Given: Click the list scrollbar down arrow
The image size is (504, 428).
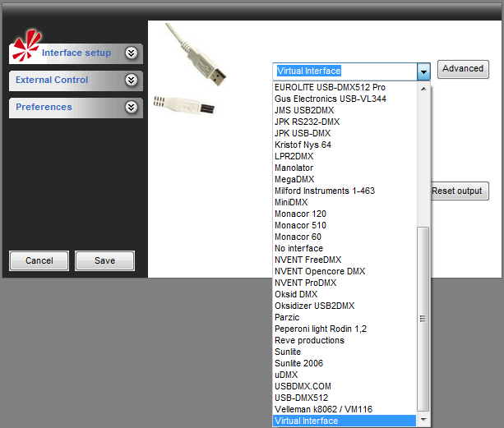Looking at the screenshot, I should (x=423, y=420).
